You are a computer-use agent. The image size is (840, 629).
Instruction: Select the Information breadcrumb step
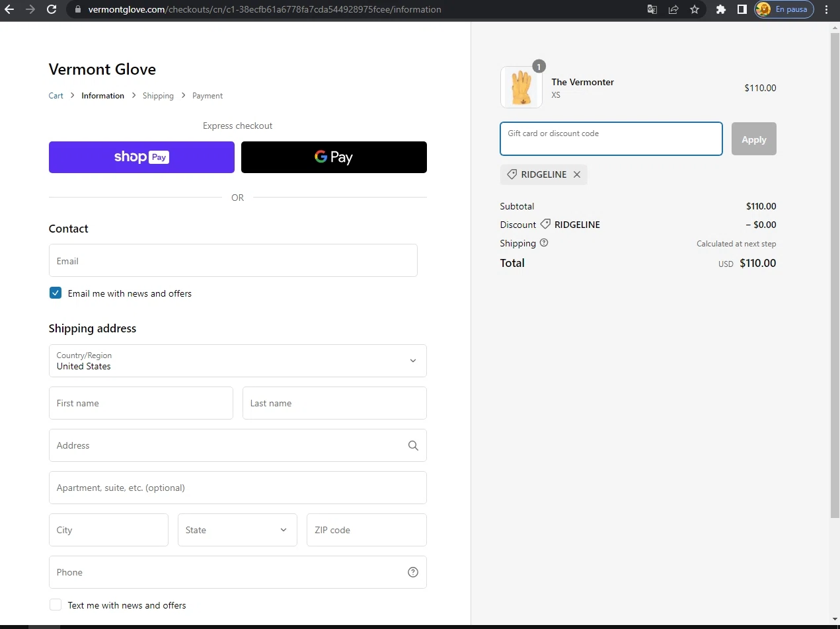(x=102, y=96)
